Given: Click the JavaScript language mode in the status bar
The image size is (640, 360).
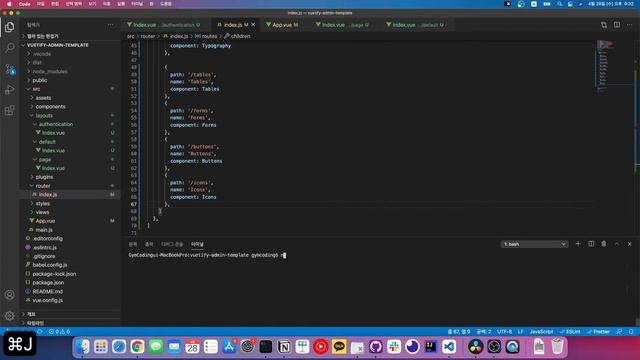Looking at the screenshot, I should 541,331.
